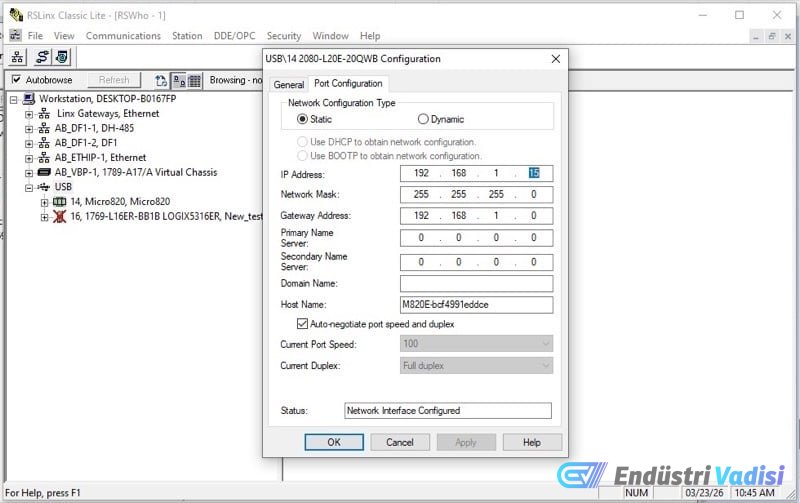Switch to details list view in RSWho

(x=194, y=81)
